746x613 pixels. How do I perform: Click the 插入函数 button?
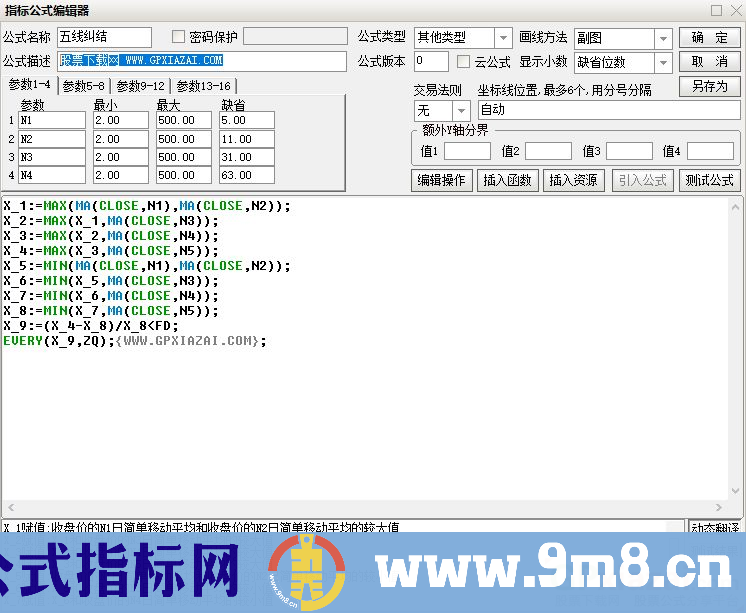508,180
